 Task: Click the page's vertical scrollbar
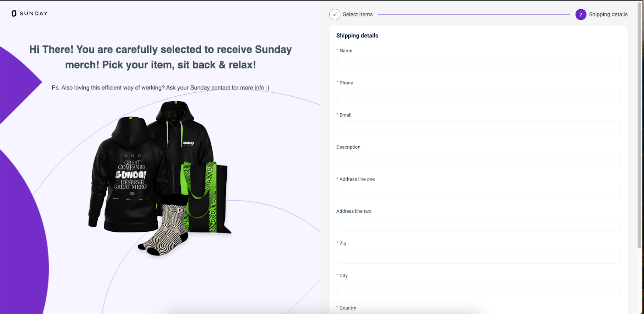coord(639,121)
